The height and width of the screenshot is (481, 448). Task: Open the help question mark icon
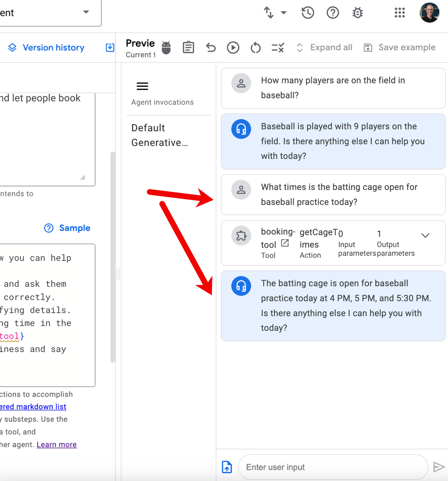332,13
